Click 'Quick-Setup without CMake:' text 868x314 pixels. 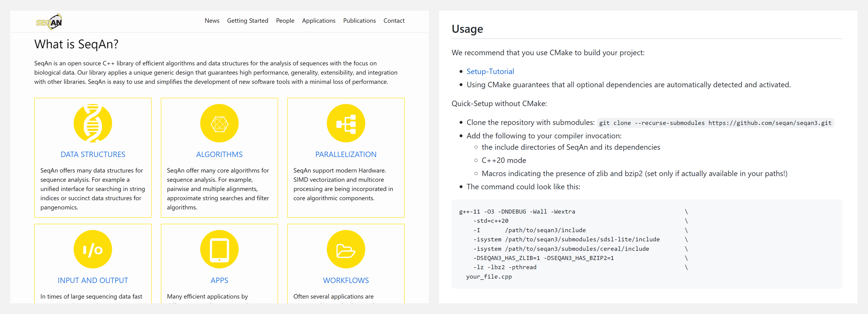pyautogui.click(x=499, y=103)
